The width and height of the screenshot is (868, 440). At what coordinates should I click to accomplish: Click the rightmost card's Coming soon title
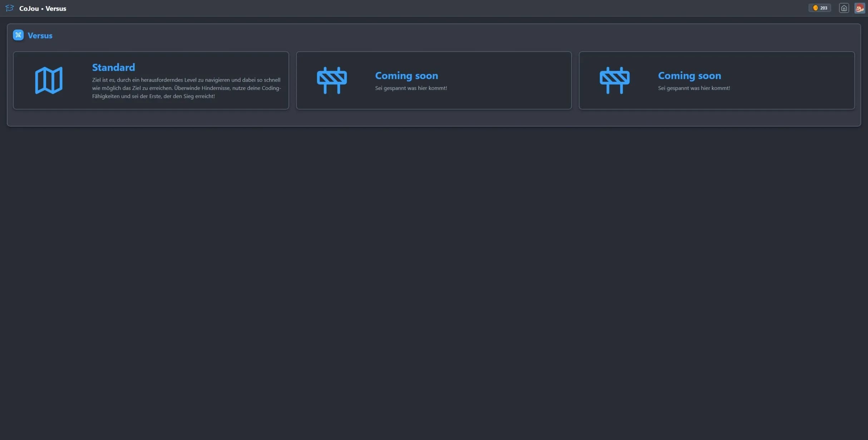click(690, 75)
